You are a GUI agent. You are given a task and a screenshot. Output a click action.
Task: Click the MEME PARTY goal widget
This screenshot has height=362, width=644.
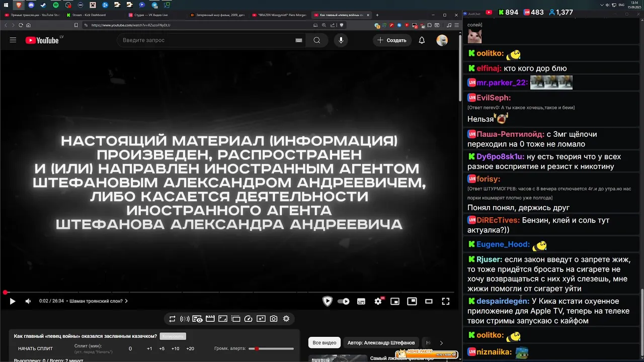(427, 354)
